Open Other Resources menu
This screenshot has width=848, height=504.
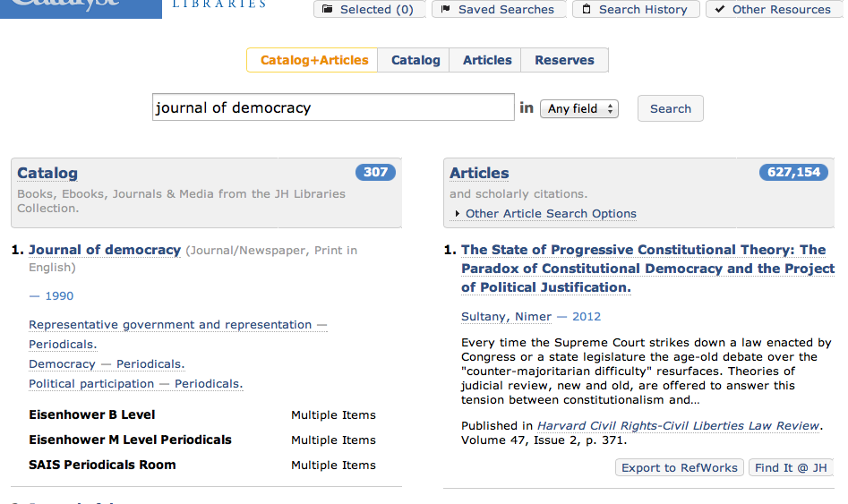pos(775,9)
